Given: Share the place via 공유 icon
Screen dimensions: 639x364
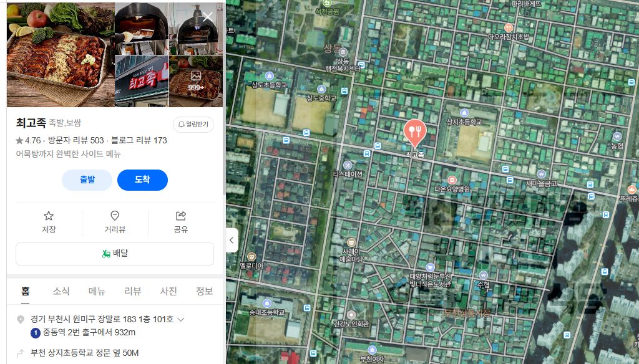Looking at the screenshot, I should click(181, 223).
